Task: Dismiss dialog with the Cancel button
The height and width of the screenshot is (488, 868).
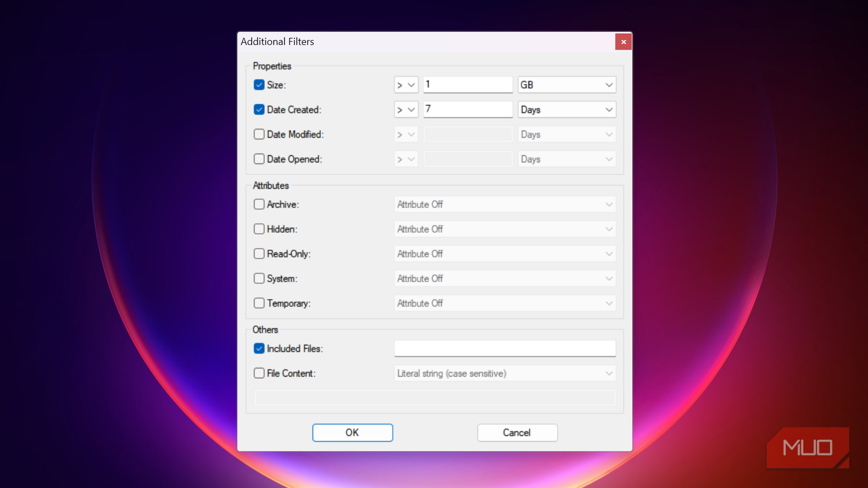Action: (518, 433)
